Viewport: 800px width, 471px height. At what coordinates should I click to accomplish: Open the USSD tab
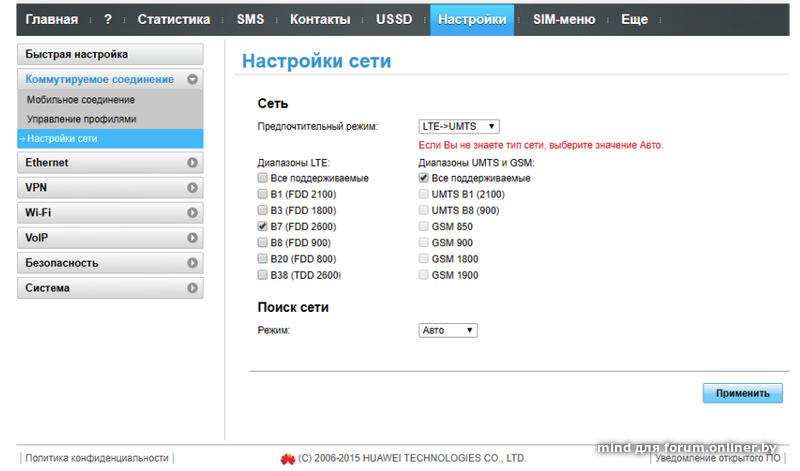(394, 19)
